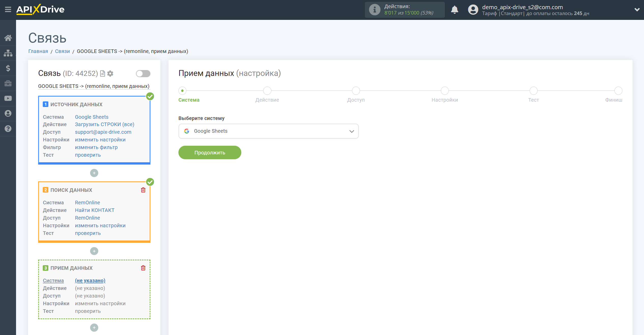Open the dollar billing icon in sidebar
Screen dimensions: 644x335
click(8, 68)
